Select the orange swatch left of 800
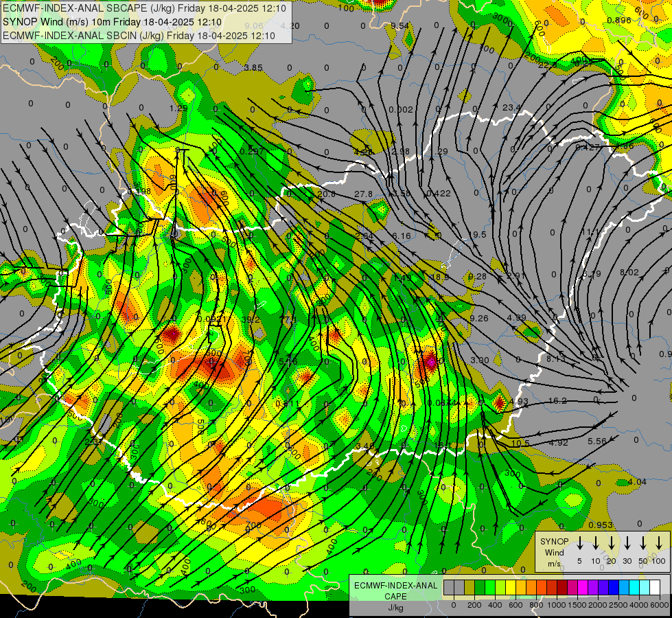 click(531, 587)
